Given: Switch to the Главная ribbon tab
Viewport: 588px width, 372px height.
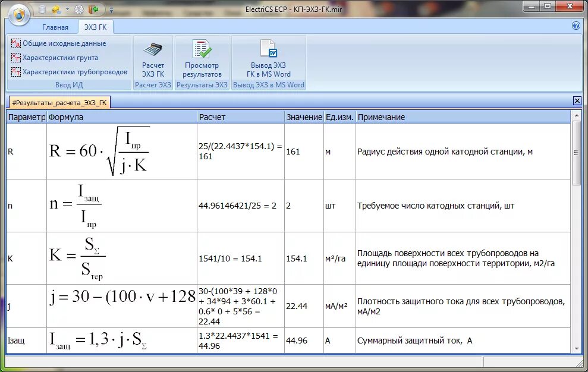Looking at the screenshot, I should click(x=55, y=27).
